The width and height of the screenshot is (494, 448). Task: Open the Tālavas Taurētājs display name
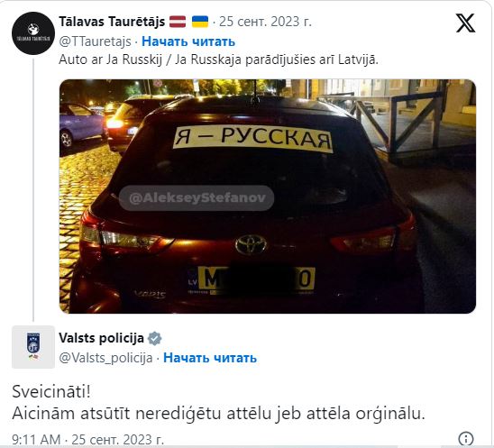(112, 22)
